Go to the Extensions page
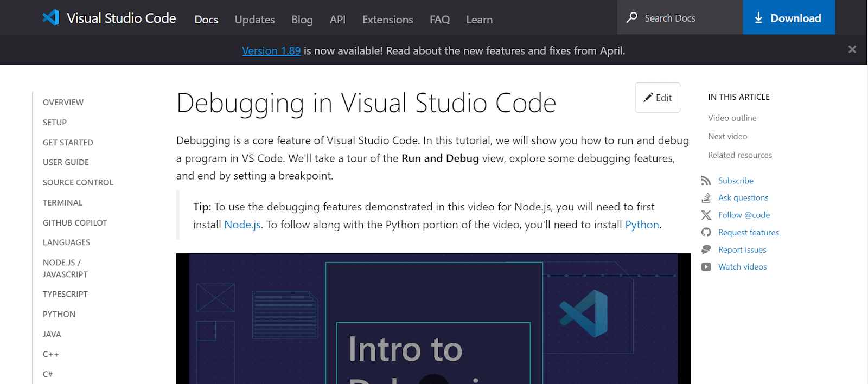 coord(387,20)
